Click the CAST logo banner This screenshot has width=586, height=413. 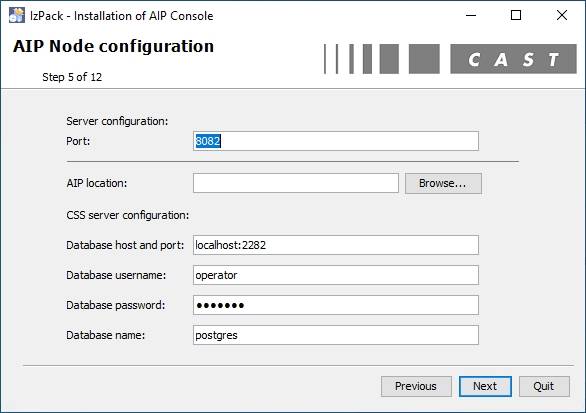point(450,59)
